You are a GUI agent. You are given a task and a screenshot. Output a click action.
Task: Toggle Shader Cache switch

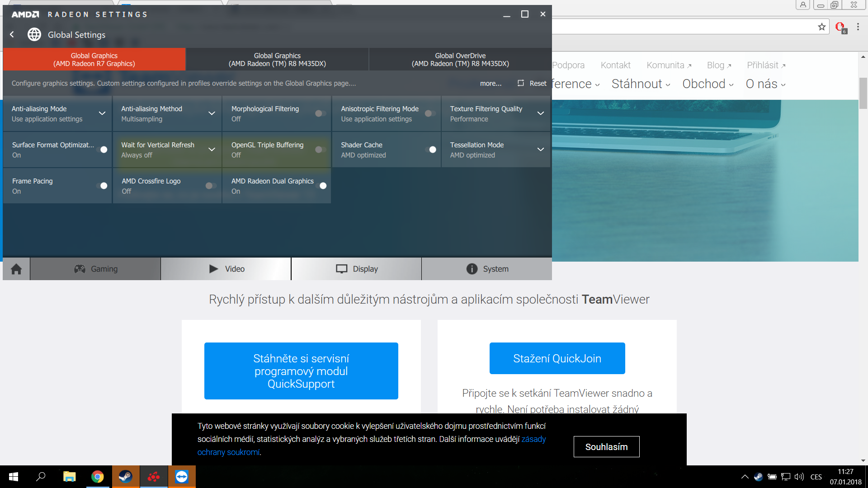(x=430, y=150)
